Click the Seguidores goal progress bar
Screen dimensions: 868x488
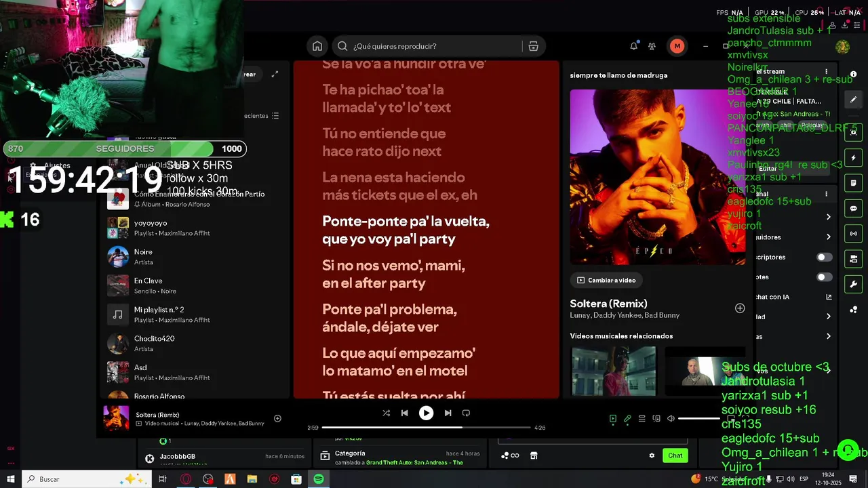click(125, 148)
